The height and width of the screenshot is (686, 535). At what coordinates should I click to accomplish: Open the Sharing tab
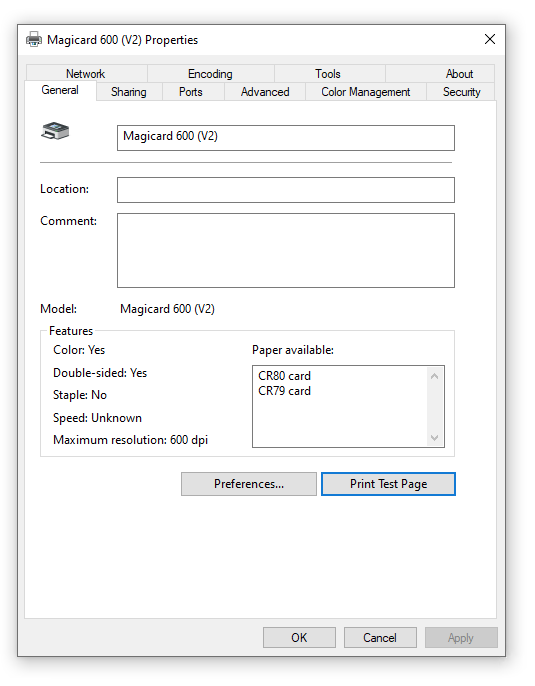click(129, 92)
